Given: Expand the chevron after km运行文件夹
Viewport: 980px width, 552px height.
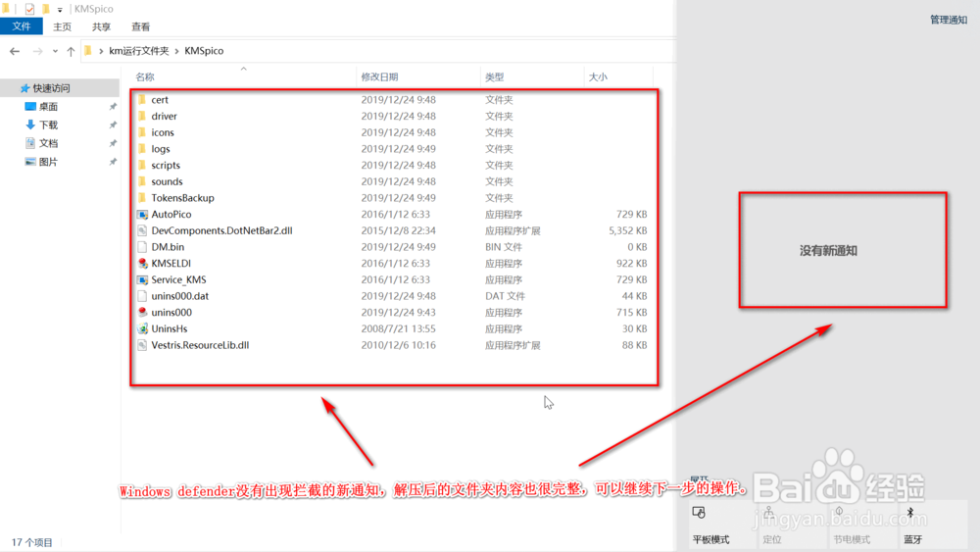Looking at the screenshot, I should click(x=176, y=51).
